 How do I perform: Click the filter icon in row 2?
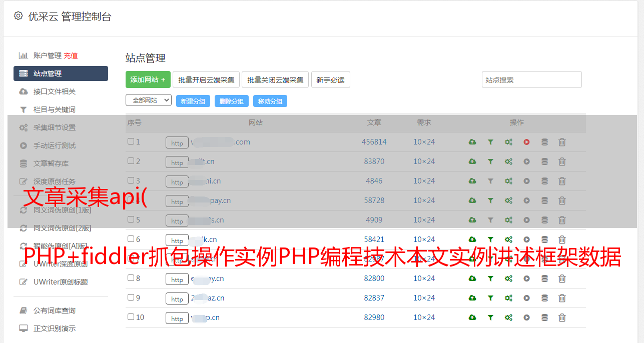coord(490,161)
